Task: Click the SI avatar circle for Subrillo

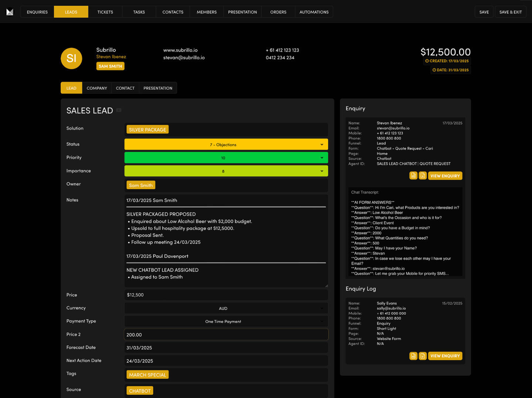Action: pos(71,58)
